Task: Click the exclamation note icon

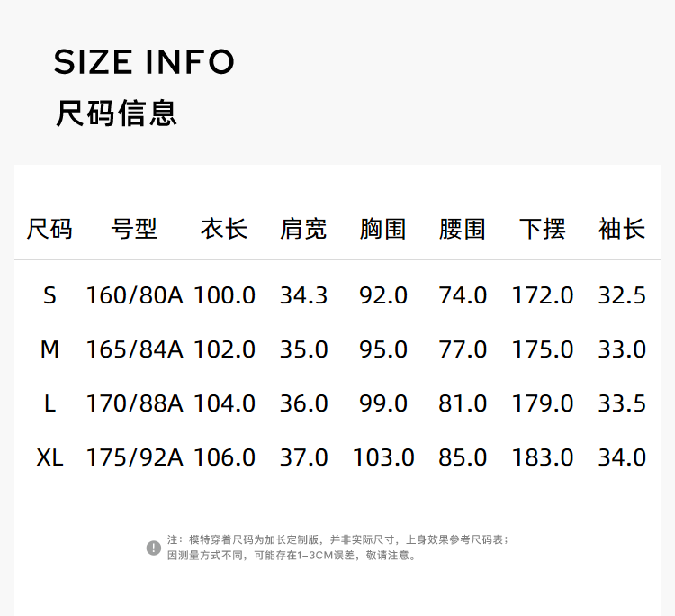Action: click(154, 548)
